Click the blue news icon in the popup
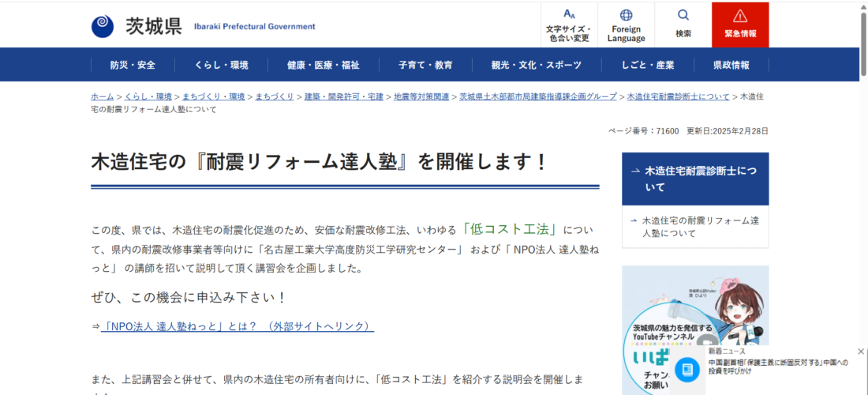This screenshot has width=868, height=395. pos(687,369)
